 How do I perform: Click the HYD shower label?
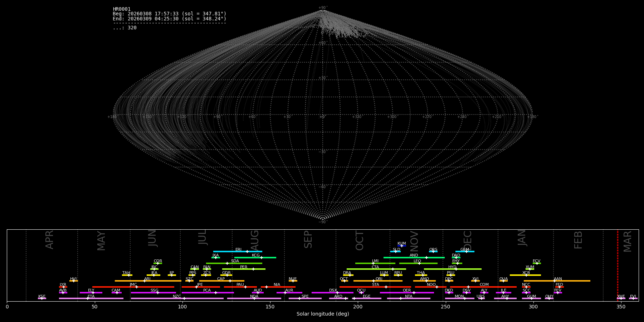coord(452,267)
